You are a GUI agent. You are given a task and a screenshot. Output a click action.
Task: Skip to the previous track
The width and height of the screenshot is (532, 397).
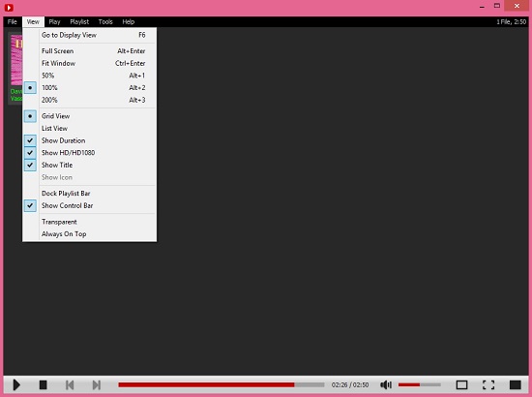click(70, 384)
